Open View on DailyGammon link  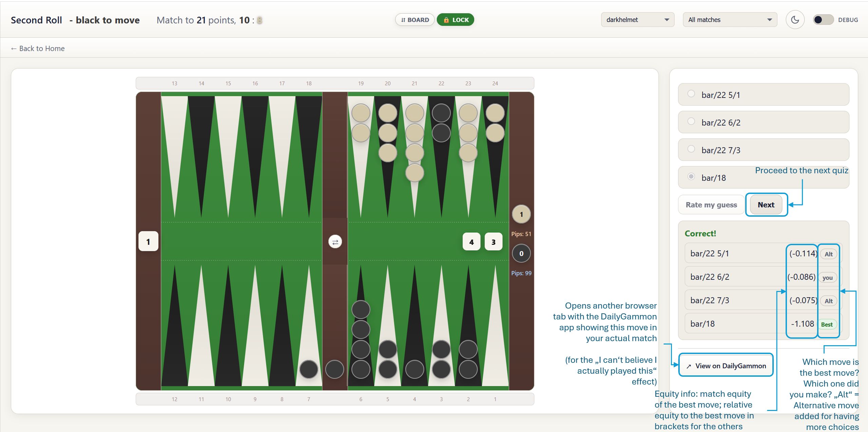coord(726,366)
